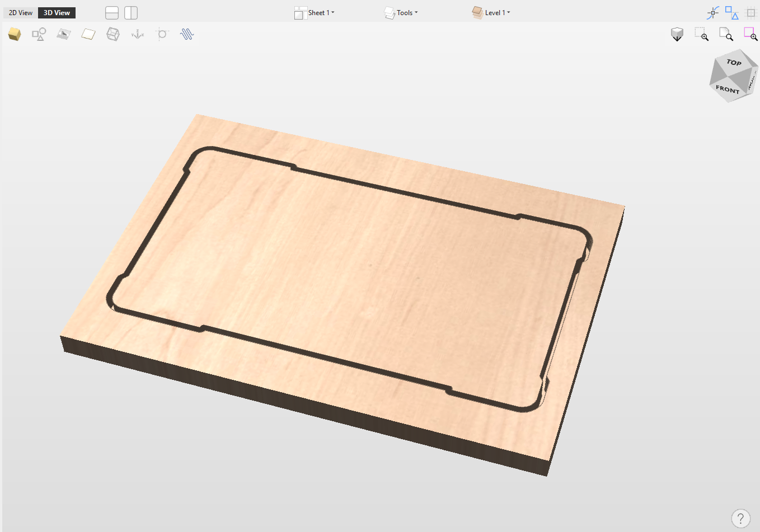Activate the zoom to box tool
Viewport: 760px width, 532px height.
702,35
